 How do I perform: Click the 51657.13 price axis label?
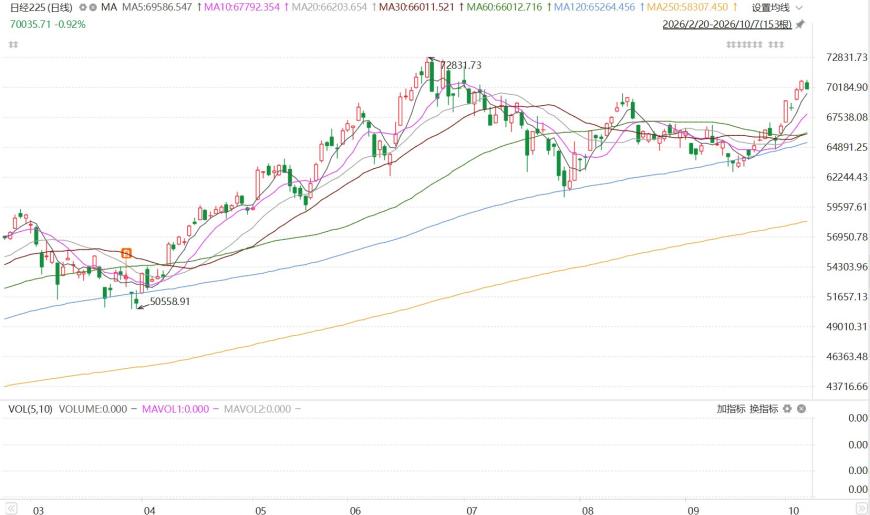tap(847, 296)
